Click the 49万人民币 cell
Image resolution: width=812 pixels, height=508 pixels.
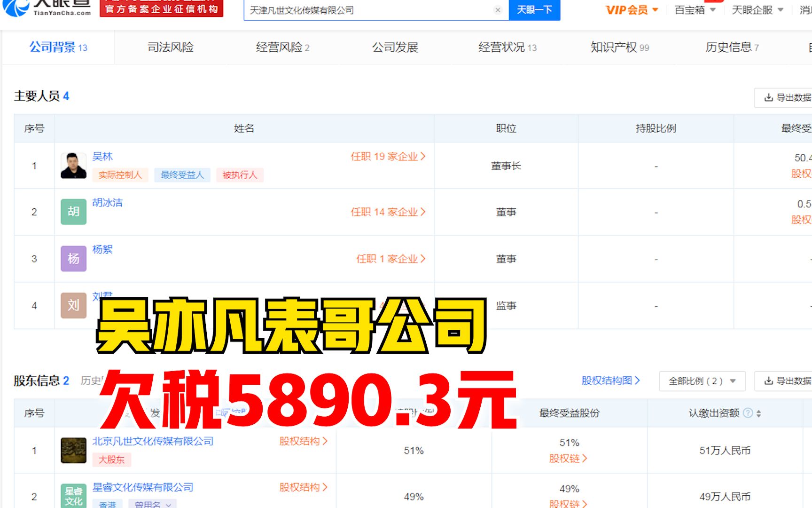point(725,497)
